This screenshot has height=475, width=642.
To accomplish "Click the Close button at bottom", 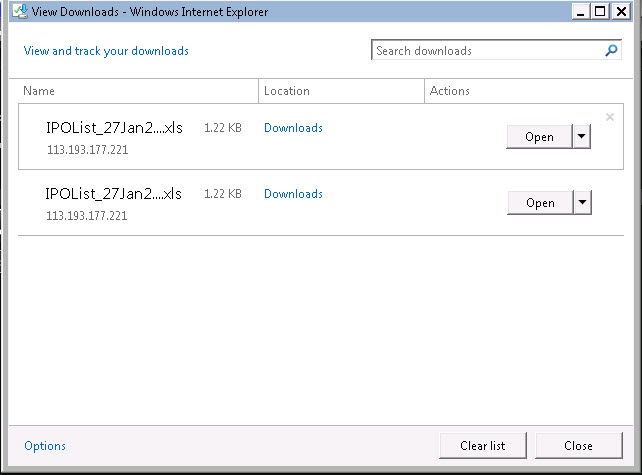I will point(579,446).
